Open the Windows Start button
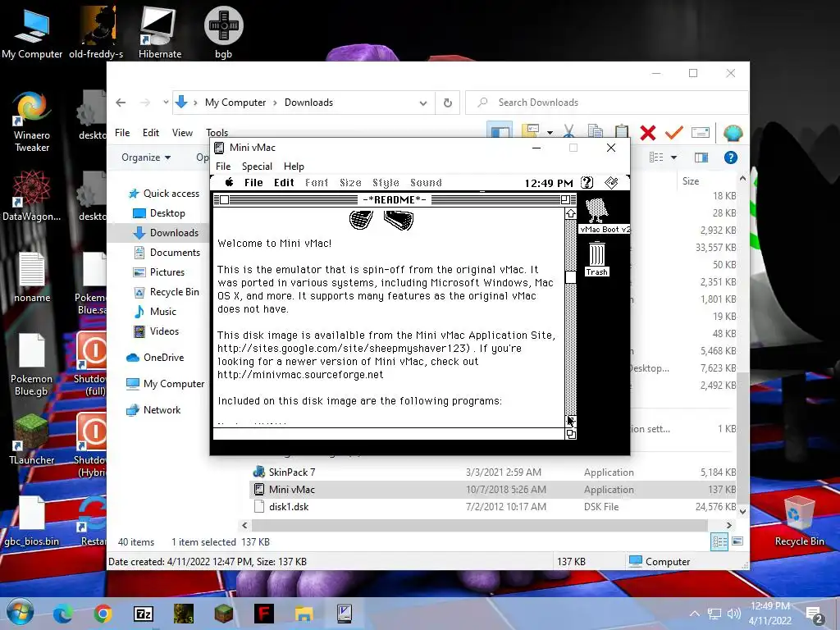The height and width of the screenshot is (630, 840). 21,614
